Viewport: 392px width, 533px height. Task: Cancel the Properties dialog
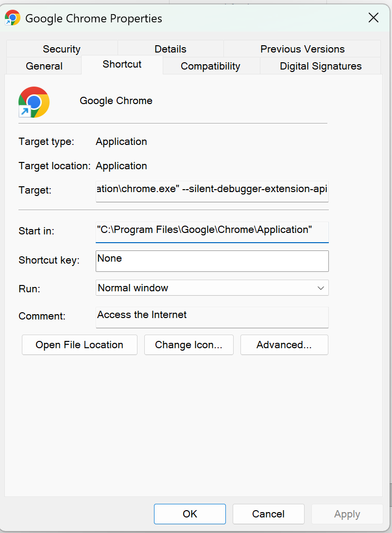pos(268,514)
